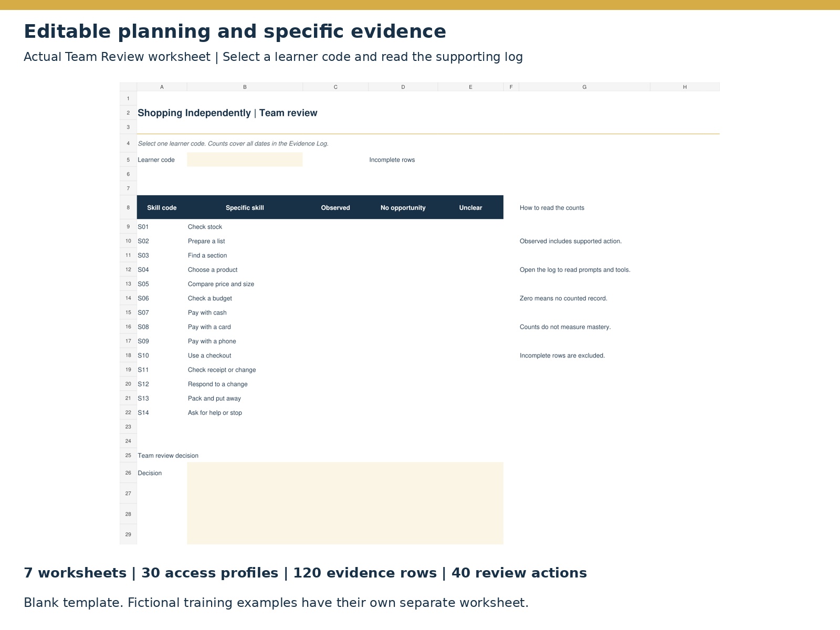Screen dimensions: 840x630
Task: Select the 'Prepare a list' cell
Action: pyautogui.click(x=245, y=241)
